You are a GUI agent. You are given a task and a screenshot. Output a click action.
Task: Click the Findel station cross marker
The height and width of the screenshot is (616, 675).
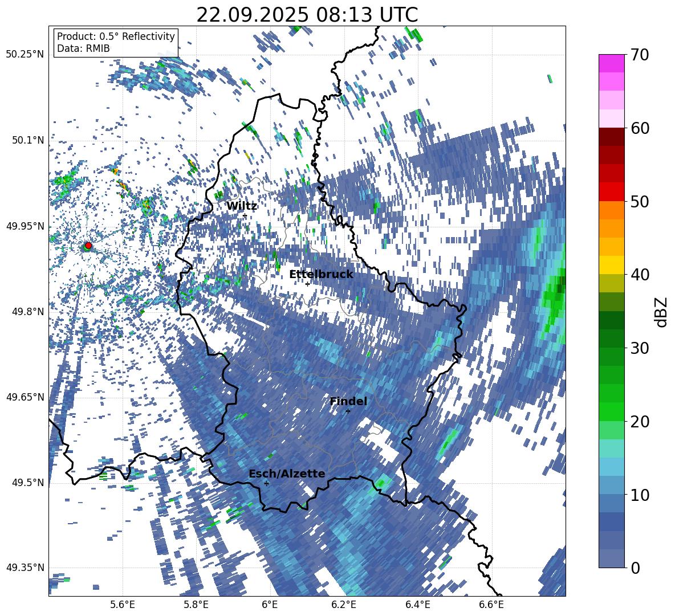348,411
